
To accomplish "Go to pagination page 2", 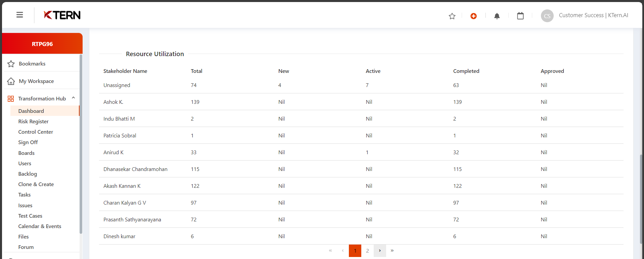I will [x=367, y=251].
